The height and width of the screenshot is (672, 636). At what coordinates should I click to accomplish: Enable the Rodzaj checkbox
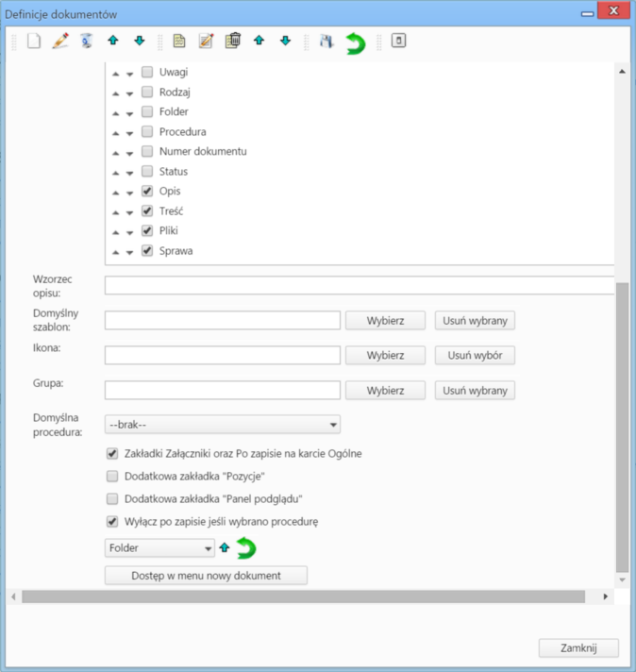click(147, 92)
